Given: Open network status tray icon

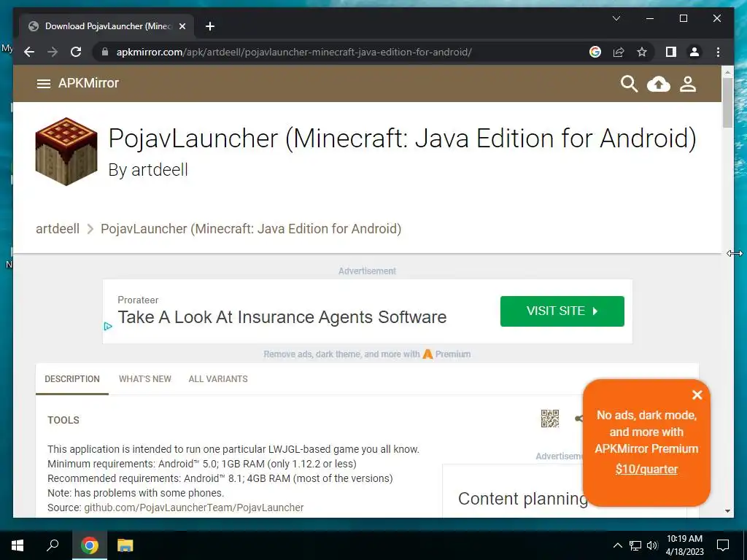Looking at the screenshot, I should click(635, 545).
